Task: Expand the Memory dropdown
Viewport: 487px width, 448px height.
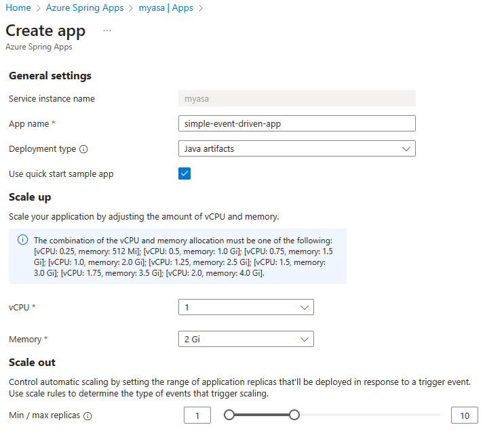Action: 246,339
